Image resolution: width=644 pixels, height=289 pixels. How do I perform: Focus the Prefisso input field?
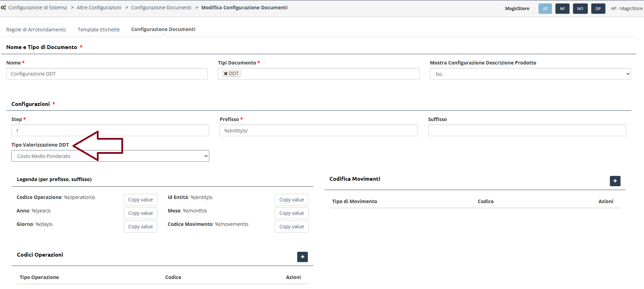click(319, 130)
